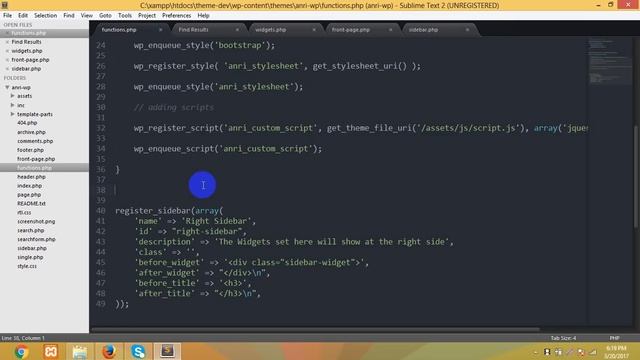
Task: Open search.php in folder tree
Action: pos(31,231)
